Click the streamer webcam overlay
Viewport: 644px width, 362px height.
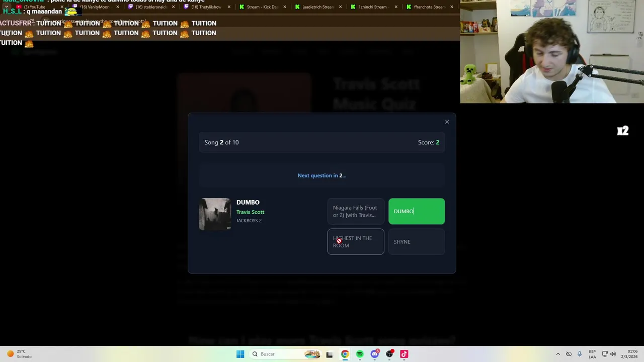tap(552, 51)
